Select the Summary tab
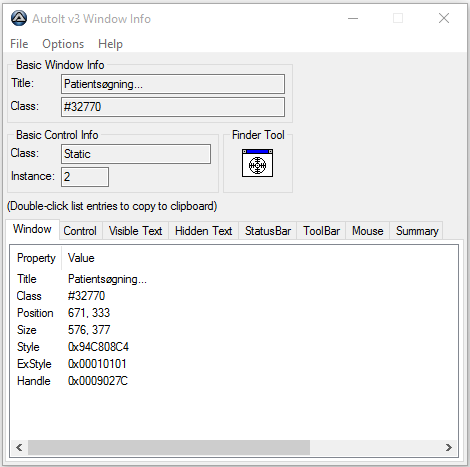The width and height of the screenshot is (470, 467). (417, 231)
